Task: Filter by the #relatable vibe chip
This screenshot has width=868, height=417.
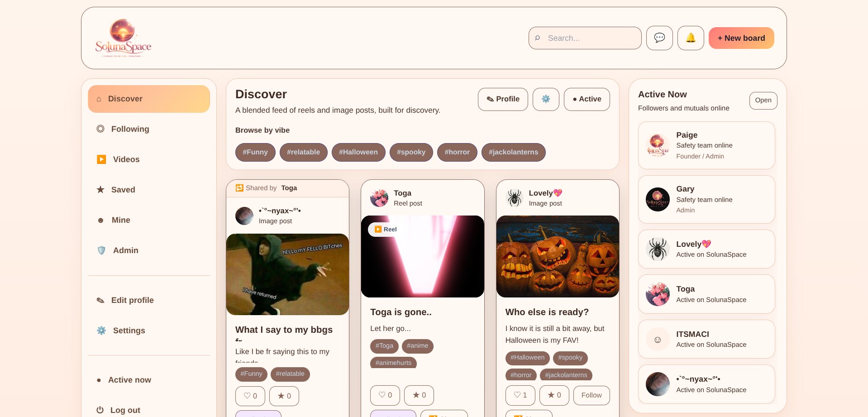Action: 303,152
